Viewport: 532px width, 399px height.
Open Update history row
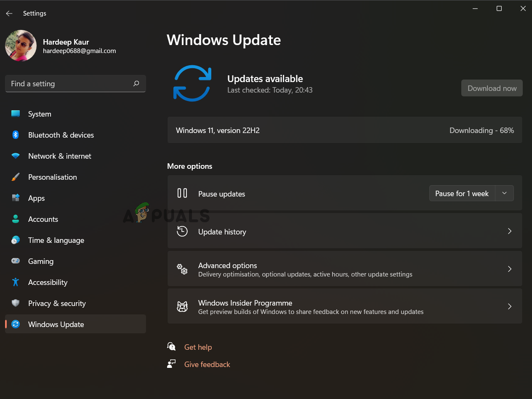(345, 231)
